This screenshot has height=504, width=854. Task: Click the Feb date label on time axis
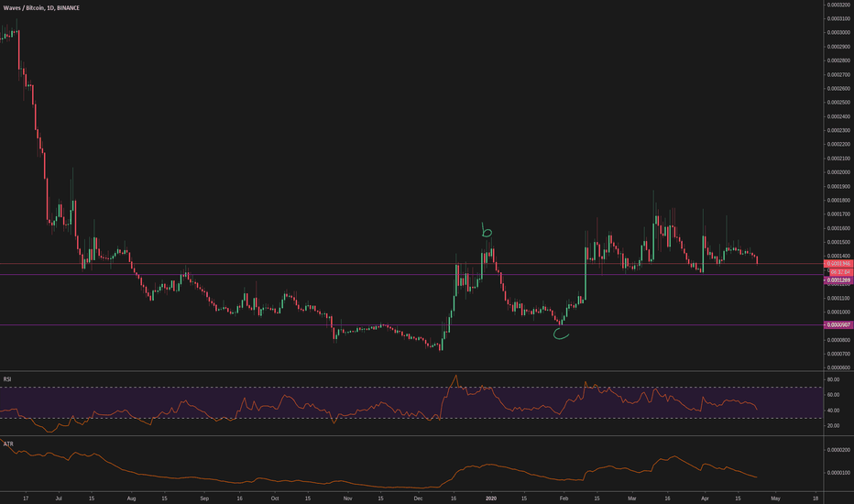pyautogui.click(x=564, y=498)
